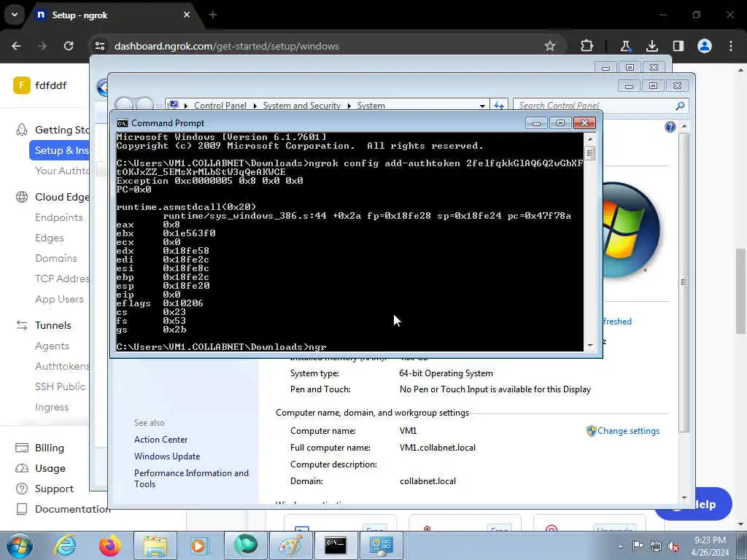Open Windows Update under See also

(x=167, y=456)
